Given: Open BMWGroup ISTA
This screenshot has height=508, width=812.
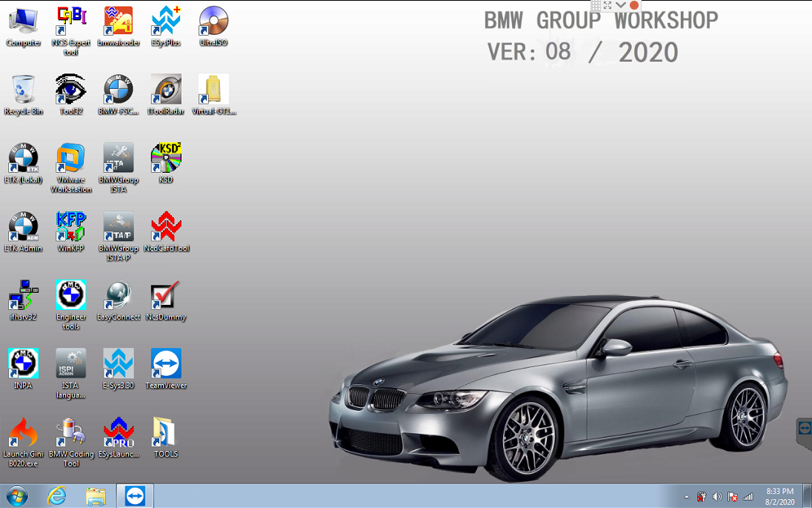Looking at the screenshot, I should click(119, 156).
